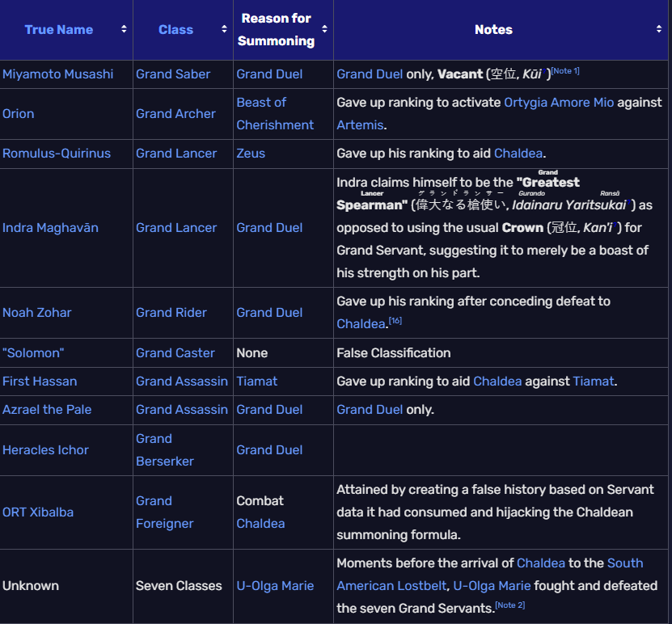Open "Solomon" link
Image resolution: width=672 pixels, height=624 pixels.
tap(33, 353)
